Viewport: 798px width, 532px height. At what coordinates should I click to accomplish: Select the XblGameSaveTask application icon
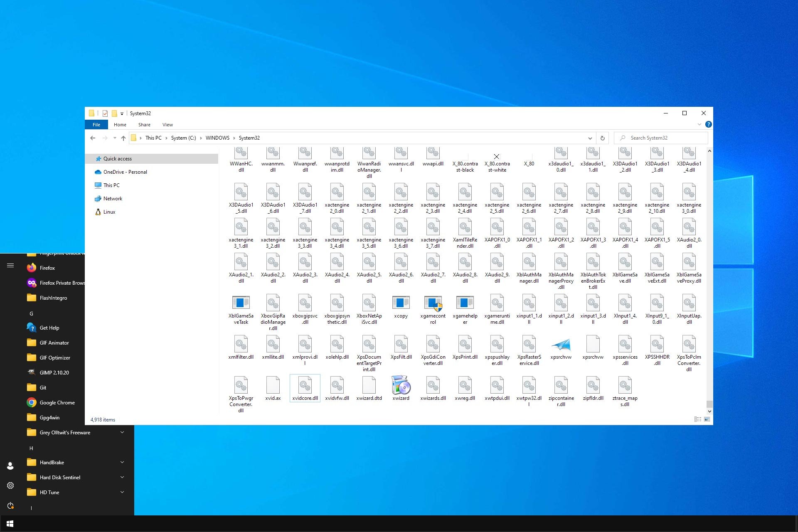pos(241,303)
